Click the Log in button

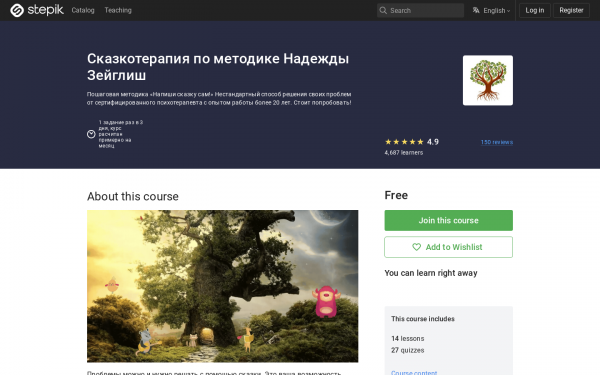[x=535, y=10]
